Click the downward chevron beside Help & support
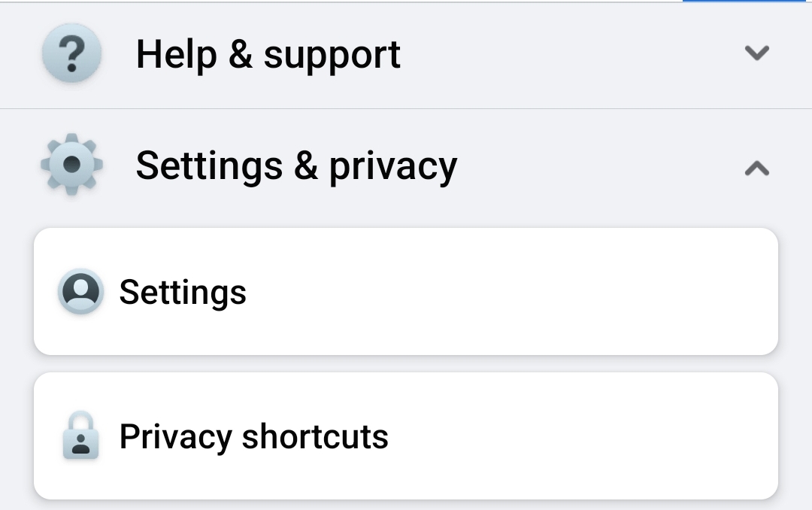The height and width of the screenshot is (510, 812). point(757,53)
